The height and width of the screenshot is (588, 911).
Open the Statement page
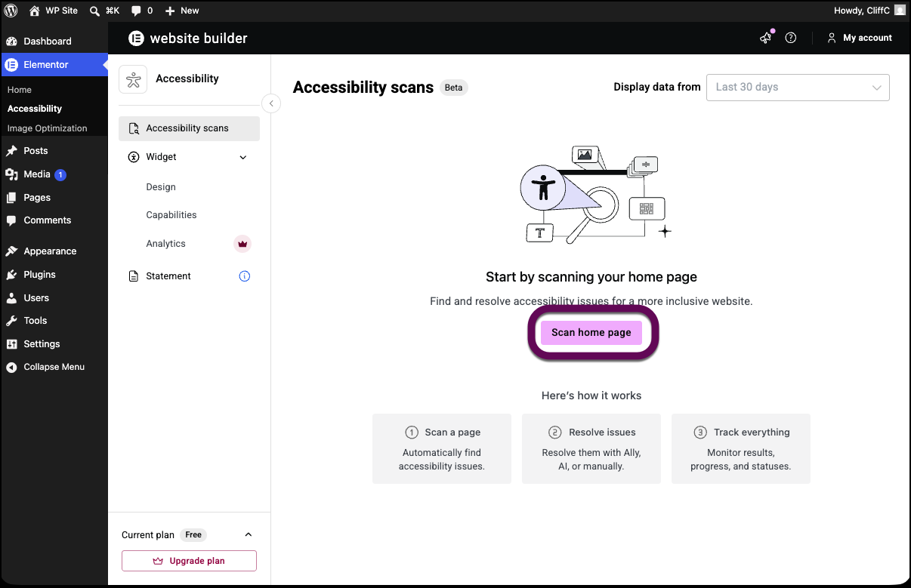[168, 276]
